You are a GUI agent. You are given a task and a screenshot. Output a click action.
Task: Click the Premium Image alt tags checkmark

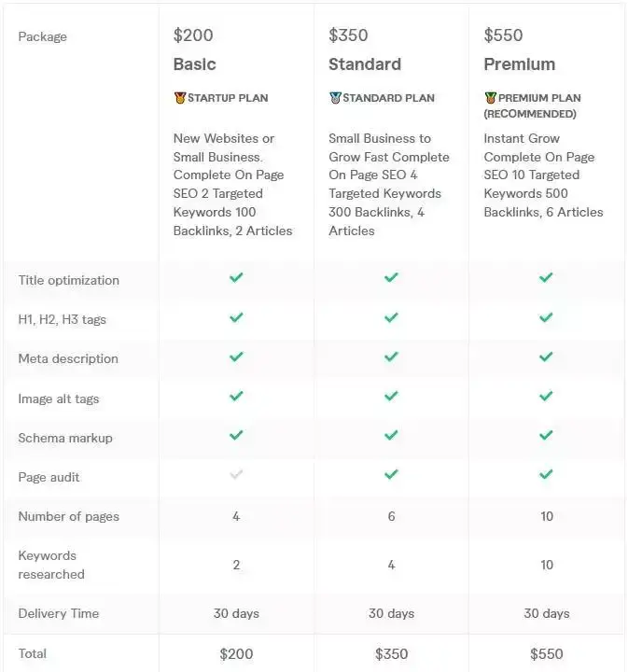[x=546, y=396]
